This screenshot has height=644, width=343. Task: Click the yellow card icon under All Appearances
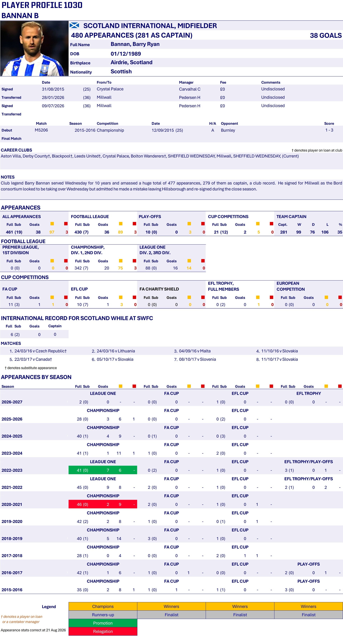pyautogui.click(x=52, y=224)
